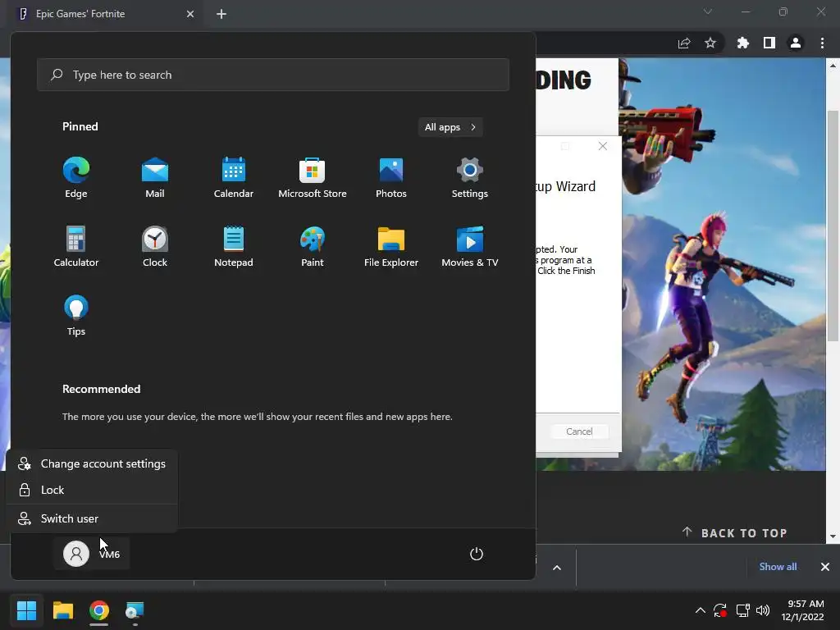Image resolution: width=840 pixels, height=630 pixels.
Task: Launch Notepad from pinned apps
Action: point(234,246)
